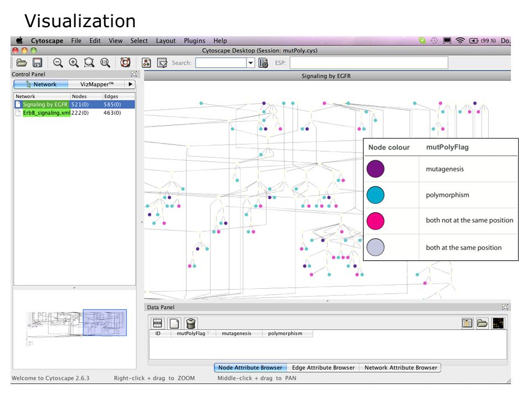
Task: Float the Data Panel window
Action: [505, 307]
